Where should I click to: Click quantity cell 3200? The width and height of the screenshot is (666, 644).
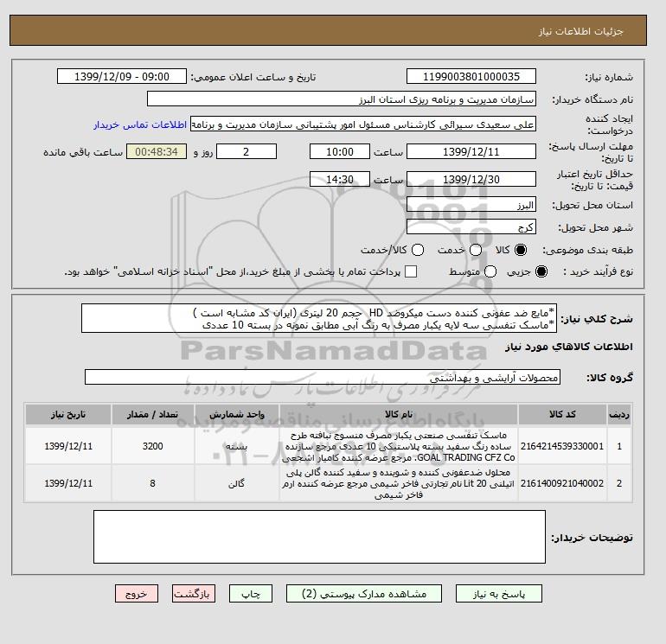[x=152, y=446]
